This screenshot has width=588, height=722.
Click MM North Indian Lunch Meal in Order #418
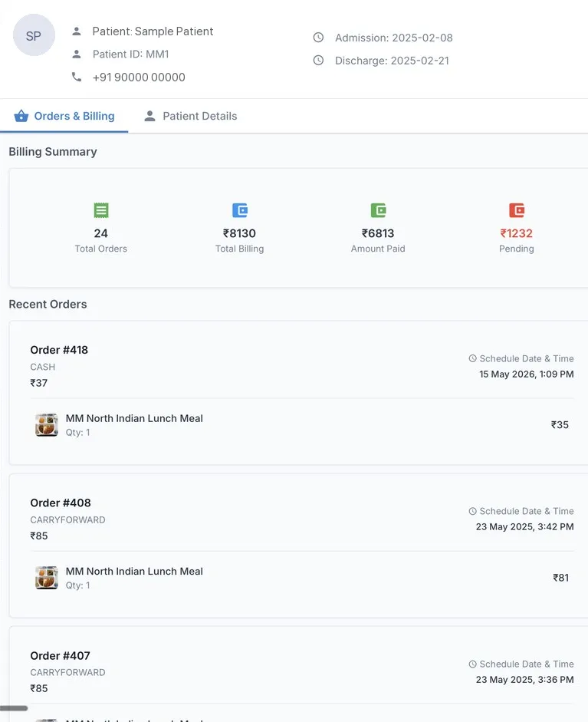(x=134, y=418)
